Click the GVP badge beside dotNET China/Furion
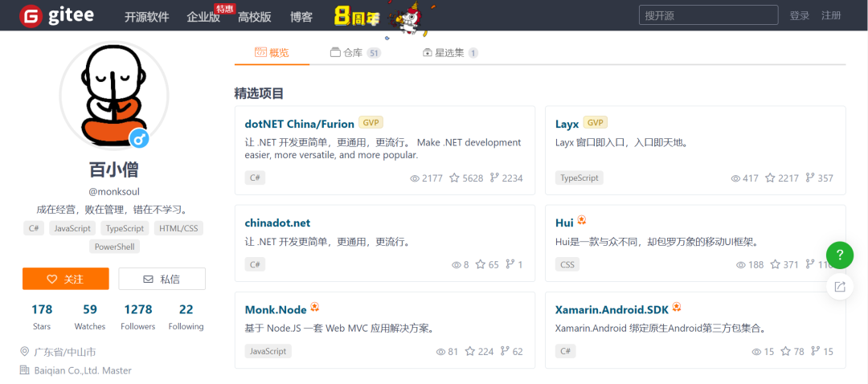This screenshot has height=384, width=868. coord(371,123)
